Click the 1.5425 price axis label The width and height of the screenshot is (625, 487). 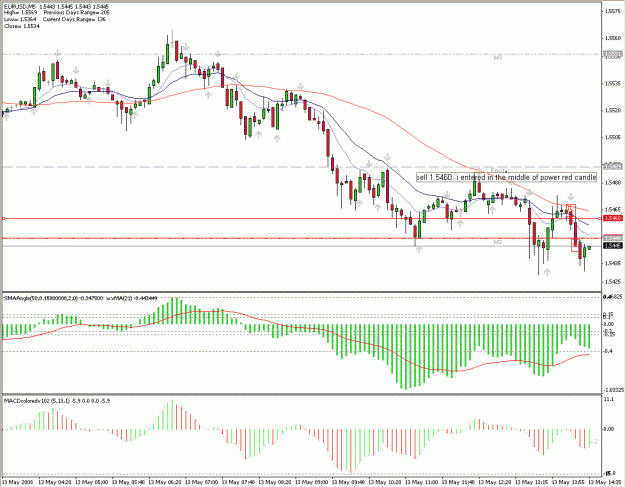(613, 281)
